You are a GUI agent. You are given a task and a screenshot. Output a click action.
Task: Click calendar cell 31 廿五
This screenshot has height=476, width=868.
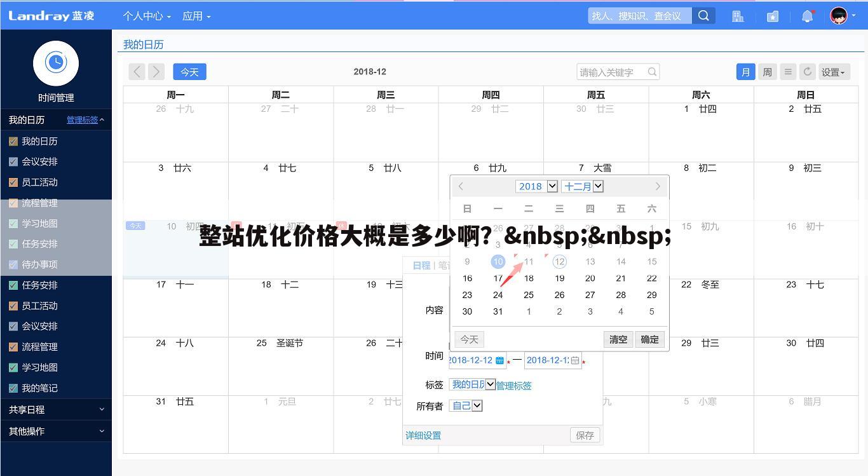[x=176, y=425]
